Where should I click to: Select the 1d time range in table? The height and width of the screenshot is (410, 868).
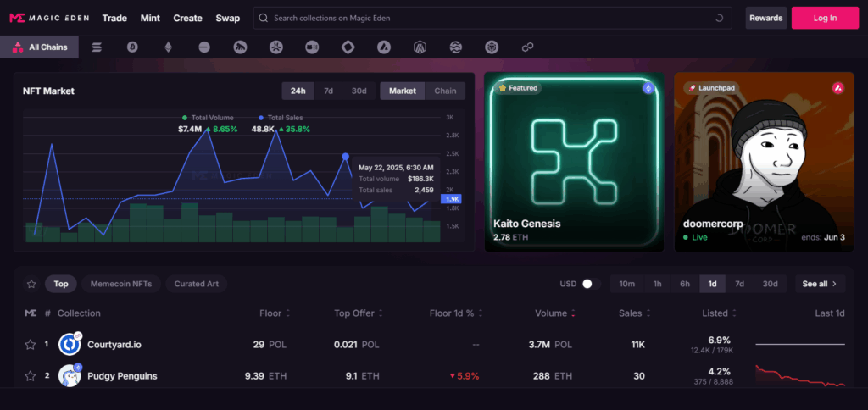(x=712, y=284)
